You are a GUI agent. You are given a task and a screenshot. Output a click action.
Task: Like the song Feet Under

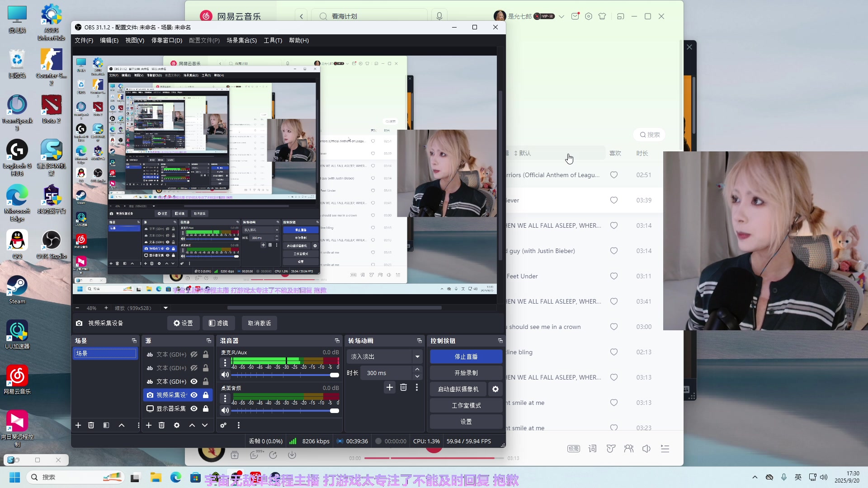point(614,276)
